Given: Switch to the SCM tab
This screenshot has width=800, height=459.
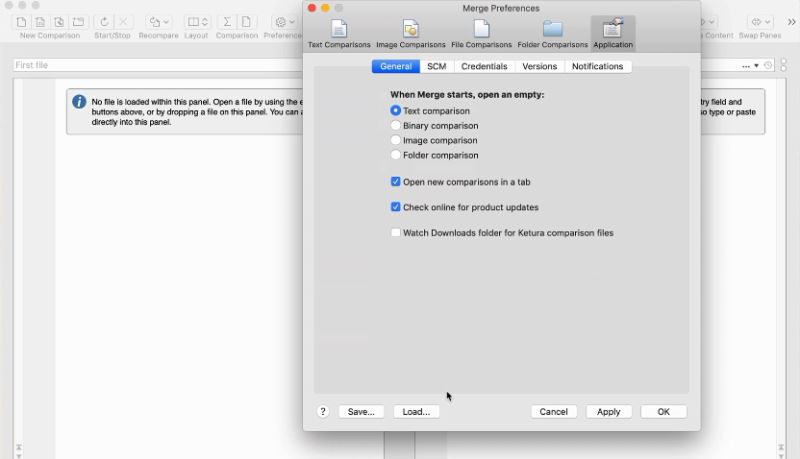Looking at the screenshot, I should [x=436, y=66].
